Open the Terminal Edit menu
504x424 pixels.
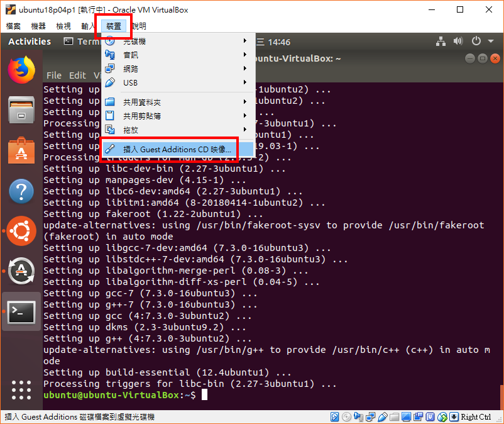point(77,75)
